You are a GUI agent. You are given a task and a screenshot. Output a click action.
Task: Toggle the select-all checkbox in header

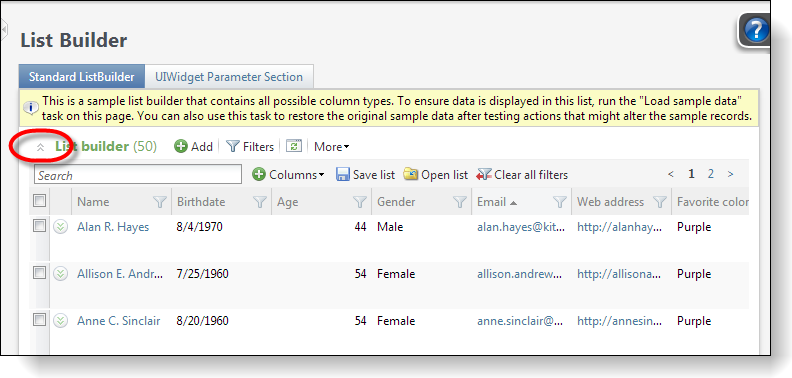point(39,201)
